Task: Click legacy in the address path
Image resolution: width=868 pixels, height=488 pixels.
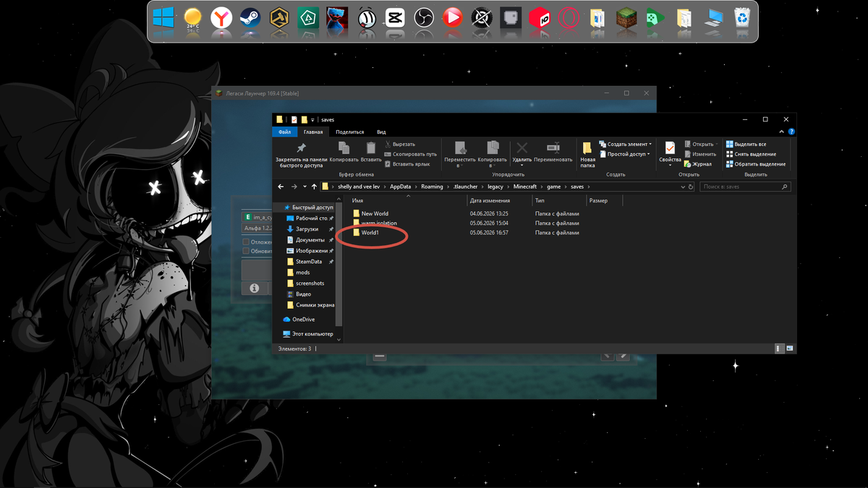Action: [496, 187]
